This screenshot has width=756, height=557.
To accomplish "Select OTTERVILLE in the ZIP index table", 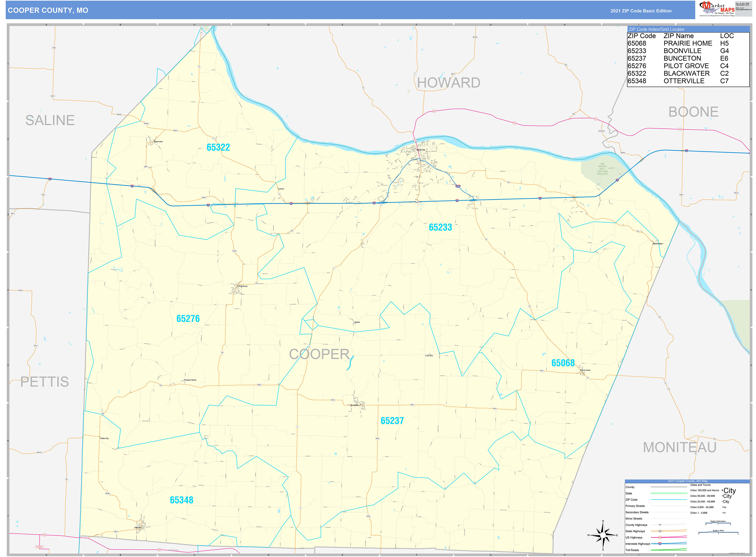I will point(684,81).
